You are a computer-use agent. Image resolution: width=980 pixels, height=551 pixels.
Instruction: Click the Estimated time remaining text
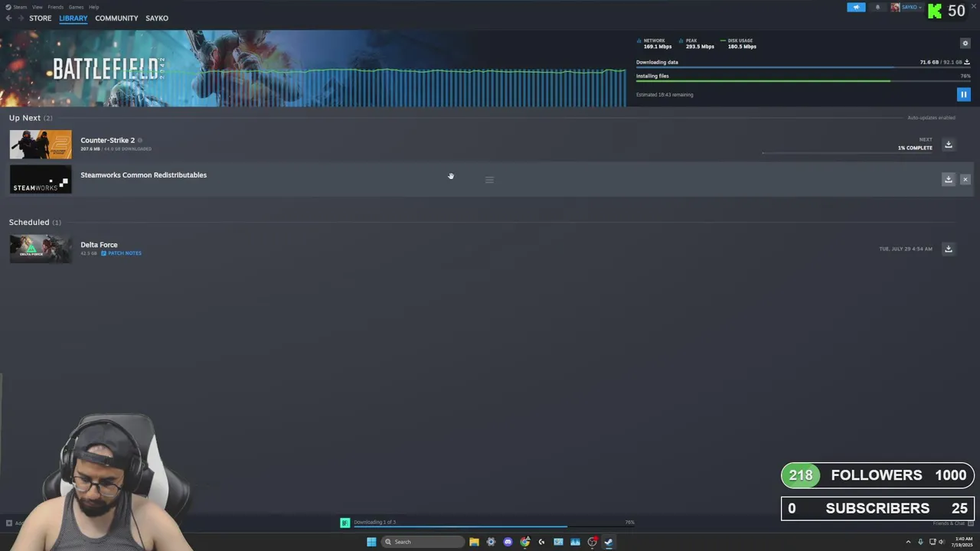coord(665,95)
